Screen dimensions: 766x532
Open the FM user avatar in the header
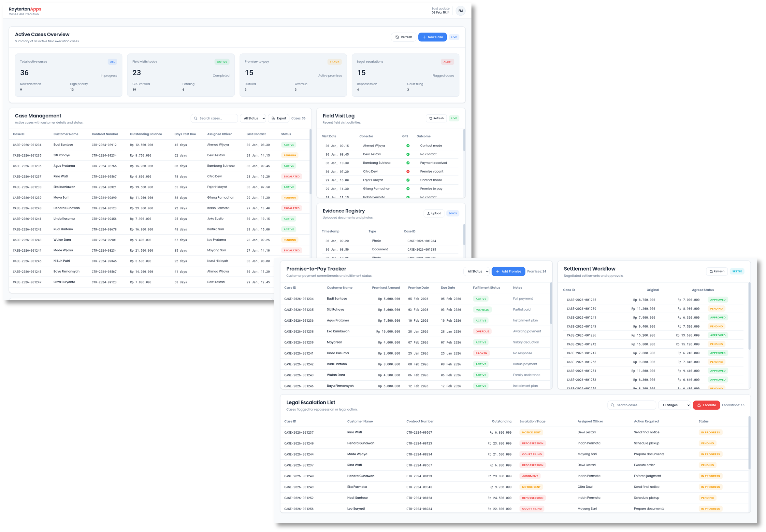pyautogui.click(x=460, y=10)
